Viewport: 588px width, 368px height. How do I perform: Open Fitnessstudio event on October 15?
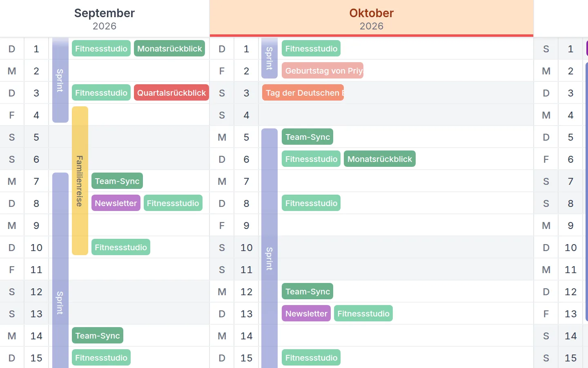[311, 358]
